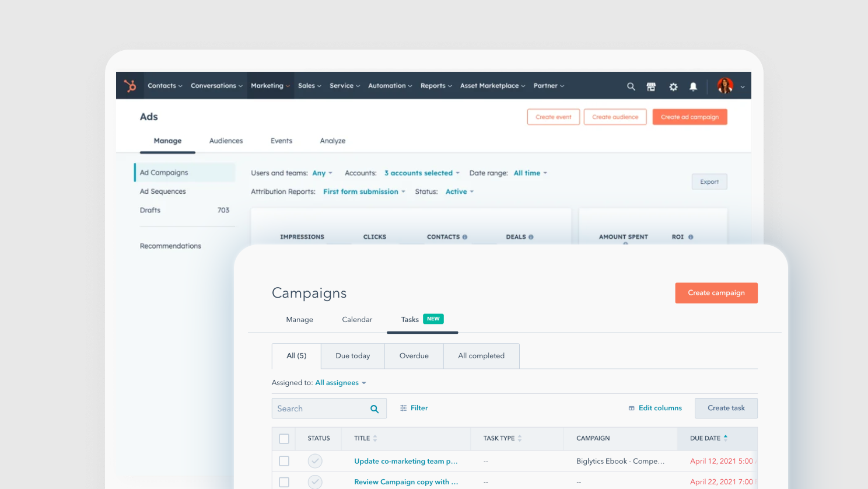Open the Partner dropdown menu
The image size is (868, 489).
pos(549,86)
